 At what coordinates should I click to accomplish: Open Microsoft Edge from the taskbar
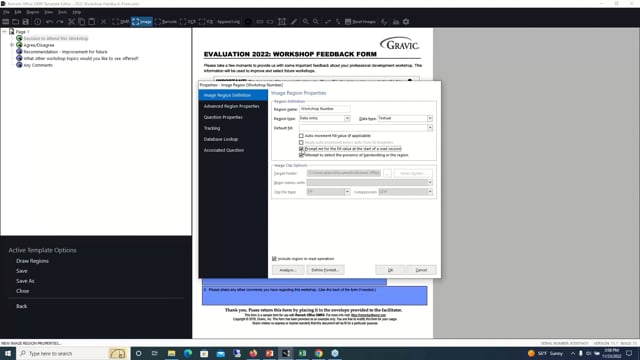188,353
